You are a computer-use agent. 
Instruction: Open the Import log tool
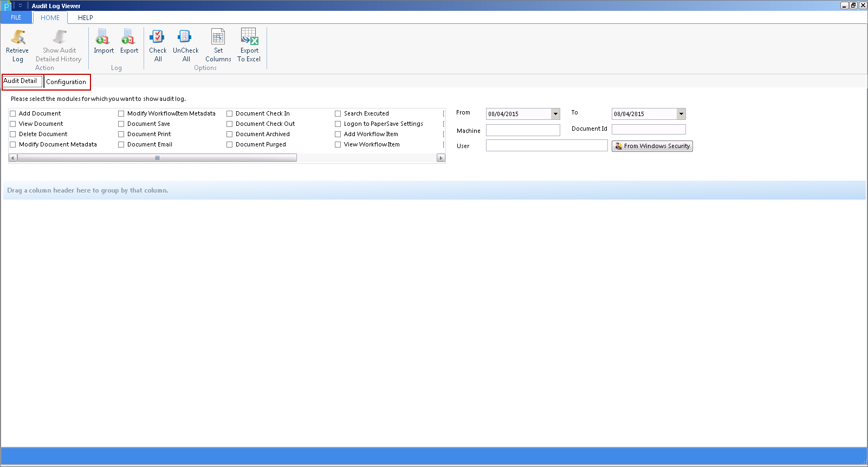coord(102,37)
